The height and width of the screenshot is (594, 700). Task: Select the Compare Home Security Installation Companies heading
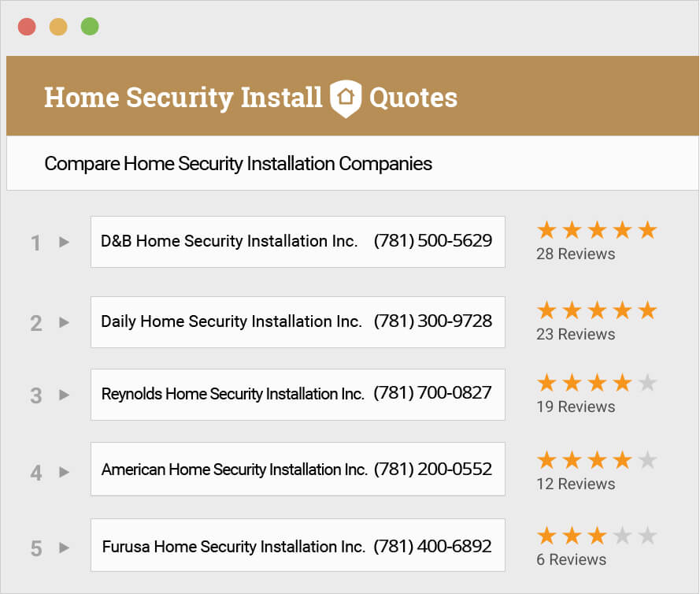click(x=239, y=163)
